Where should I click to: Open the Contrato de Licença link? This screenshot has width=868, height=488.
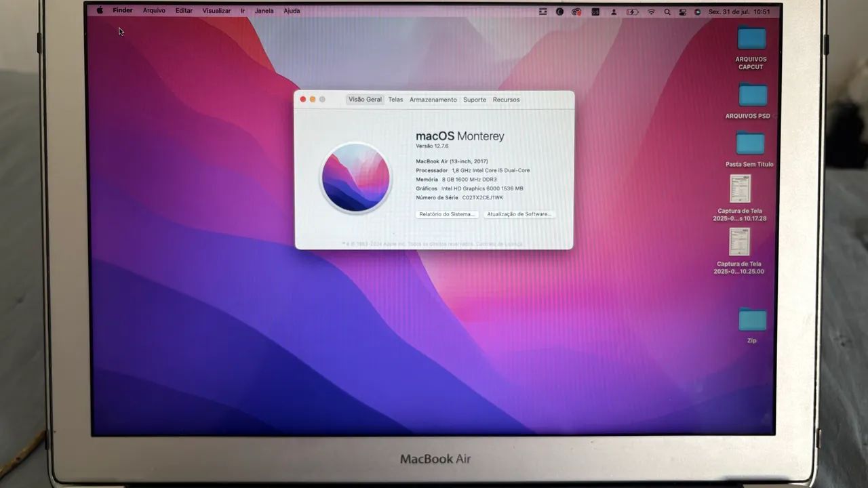[x=499, y=243]
